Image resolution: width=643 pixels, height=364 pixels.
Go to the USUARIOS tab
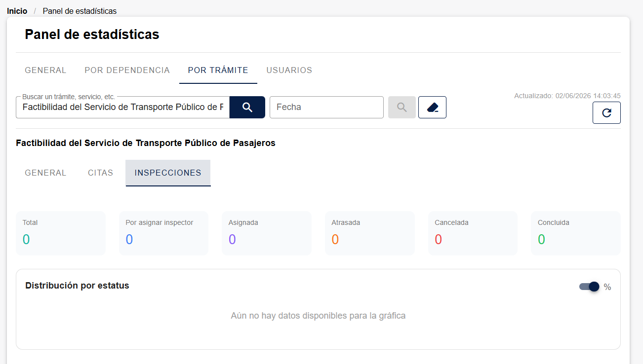click(x=289, y=70)
